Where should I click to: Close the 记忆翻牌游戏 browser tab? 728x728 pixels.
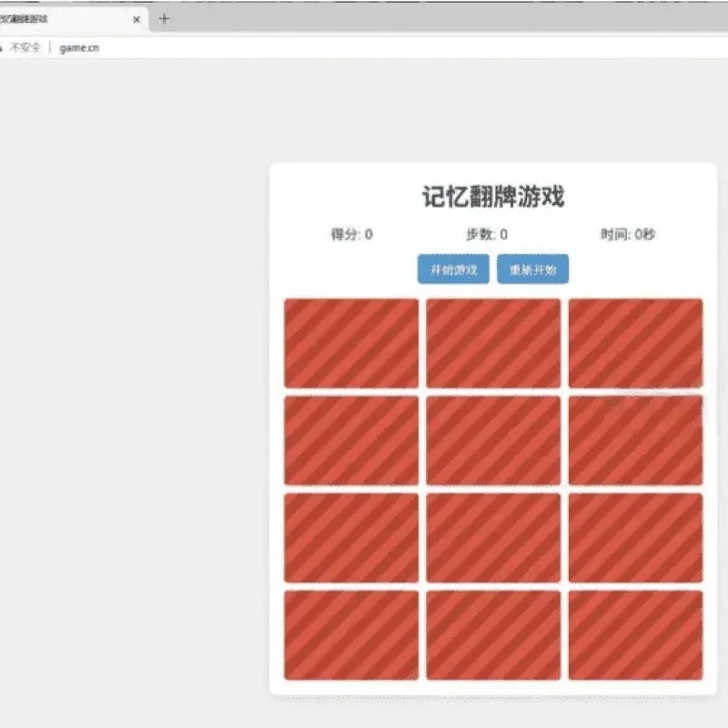tap(136, 19)
